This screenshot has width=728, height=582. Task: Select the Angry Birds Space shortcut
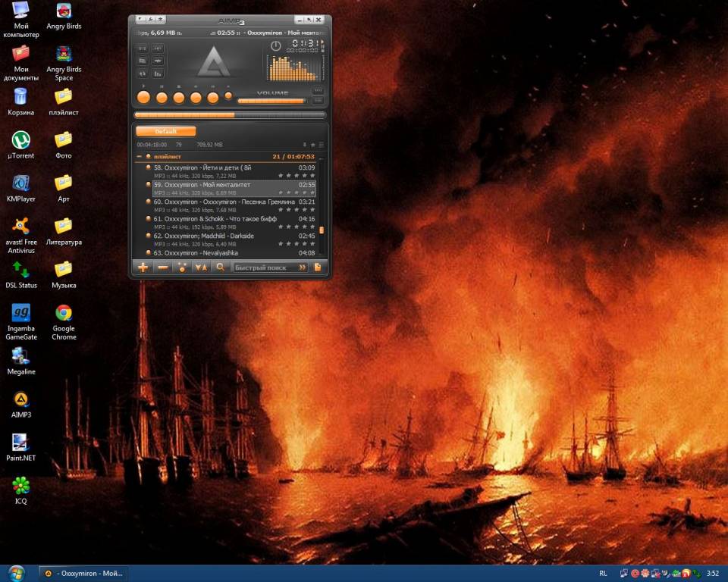(x=64, y=63)
